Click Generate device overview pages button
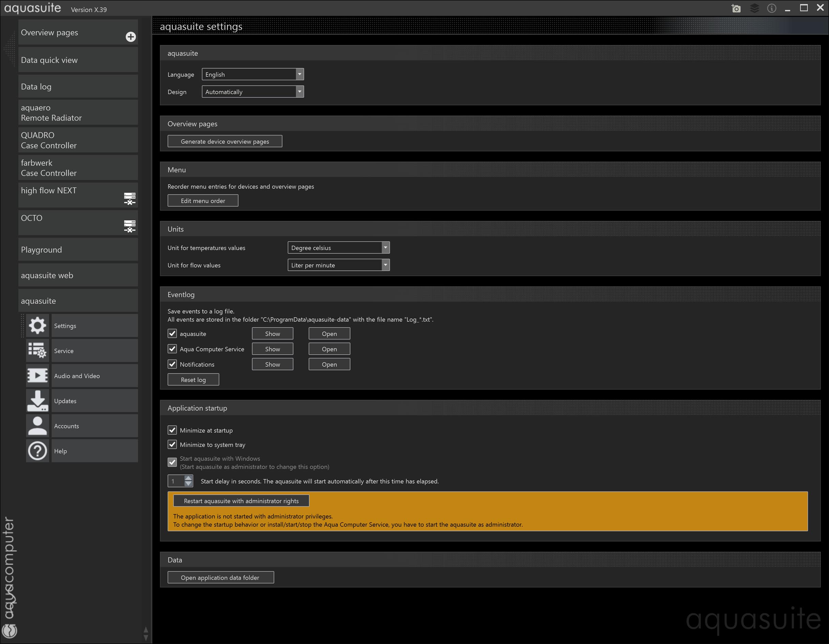Image resolution: width=829 pixels, height=644 pixels. click(225, 141)
